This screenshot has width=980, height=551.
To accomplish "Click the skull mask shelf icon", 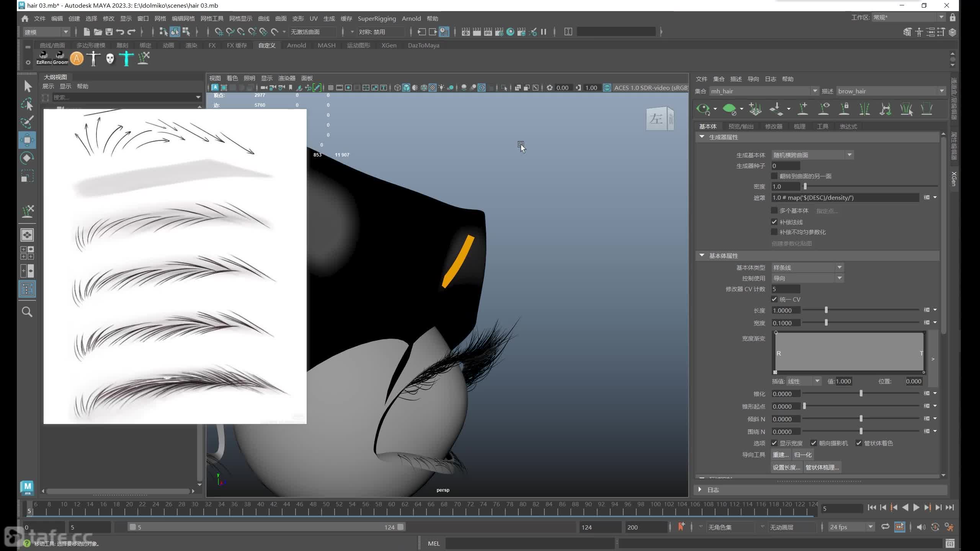I will pyautogui.click(x=110, y=59).
